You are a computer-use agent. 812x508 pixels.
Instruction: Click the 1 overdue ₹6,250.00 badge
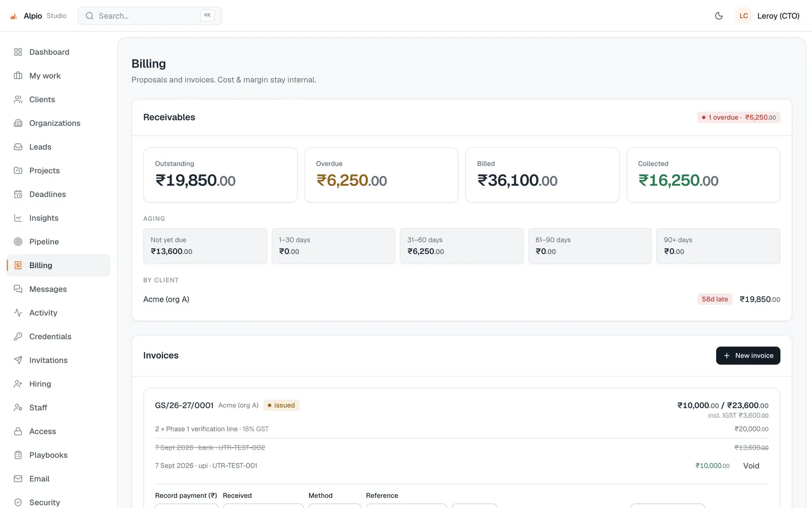click(x=738, y=117)
